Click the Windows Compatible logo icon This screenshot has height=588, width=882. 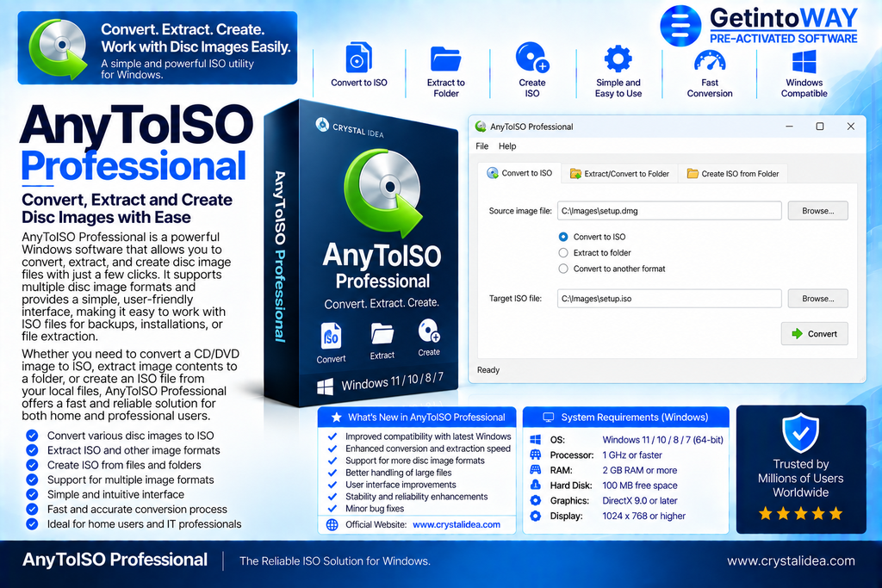(804, 61)
